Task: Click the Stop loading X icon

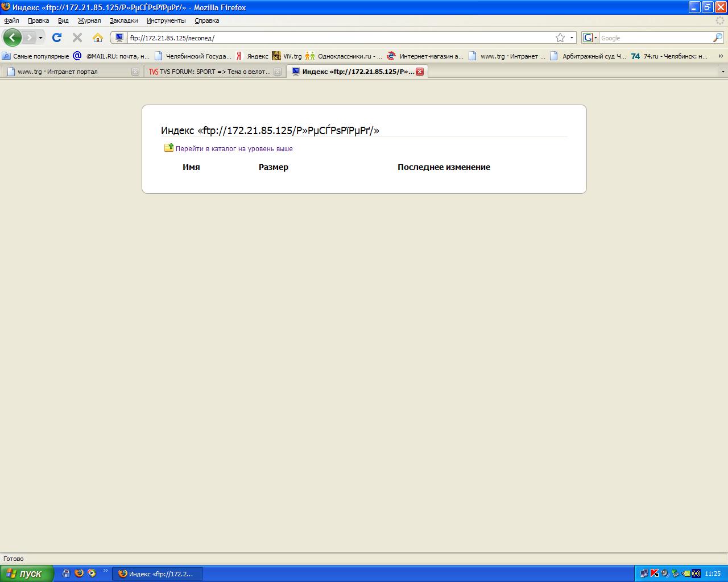Action: pos(77,38)
